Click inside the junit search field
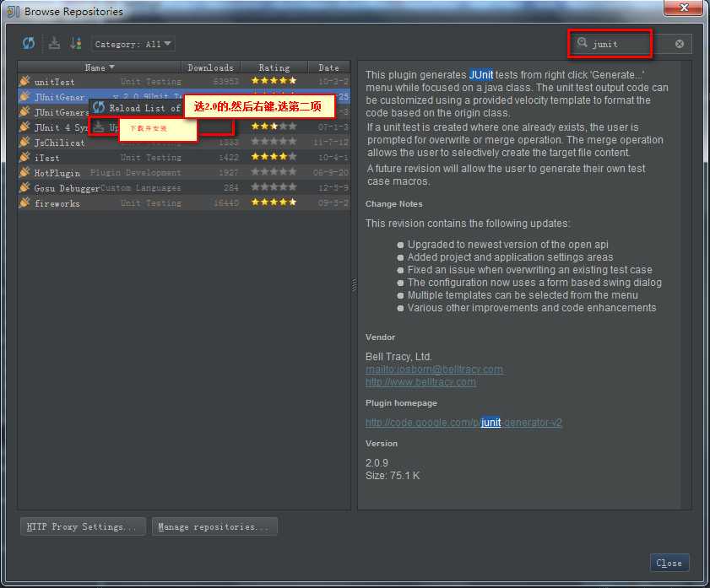 tap(630, 44)
